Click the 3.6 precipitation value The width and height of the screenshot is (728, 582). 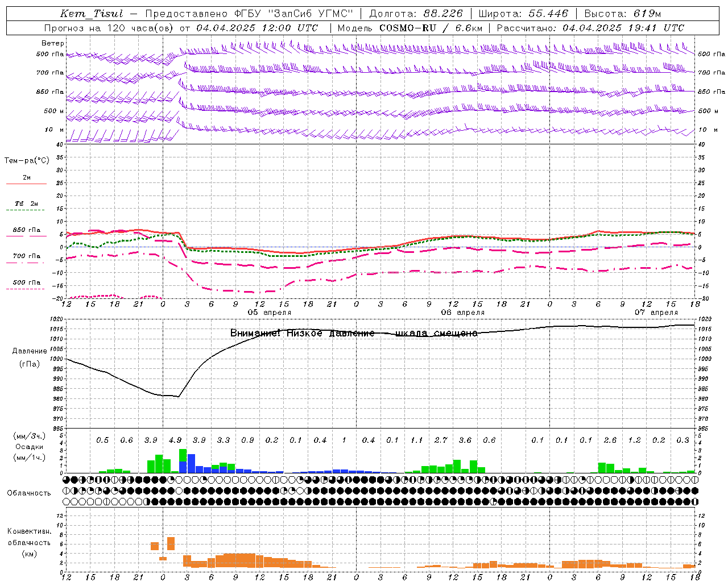pos(465,440)
